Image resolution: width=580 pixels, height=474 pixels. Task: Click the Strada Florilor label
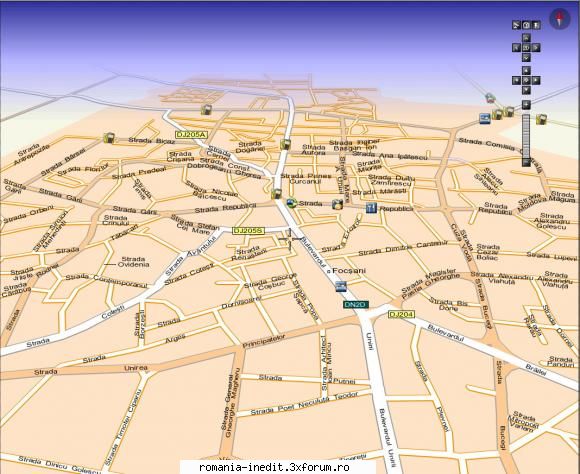click(83, 169)
